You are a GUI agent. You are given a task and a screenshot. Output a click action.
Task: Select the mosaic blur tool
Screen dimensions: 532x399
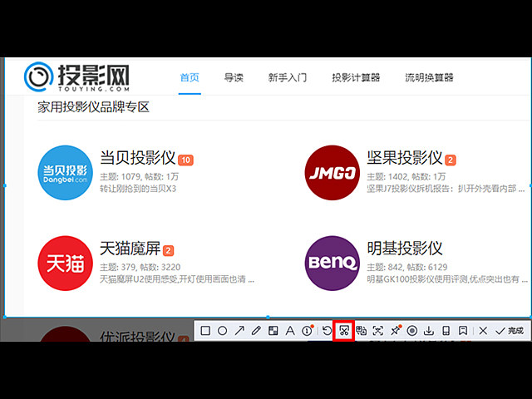click(273, 331)
